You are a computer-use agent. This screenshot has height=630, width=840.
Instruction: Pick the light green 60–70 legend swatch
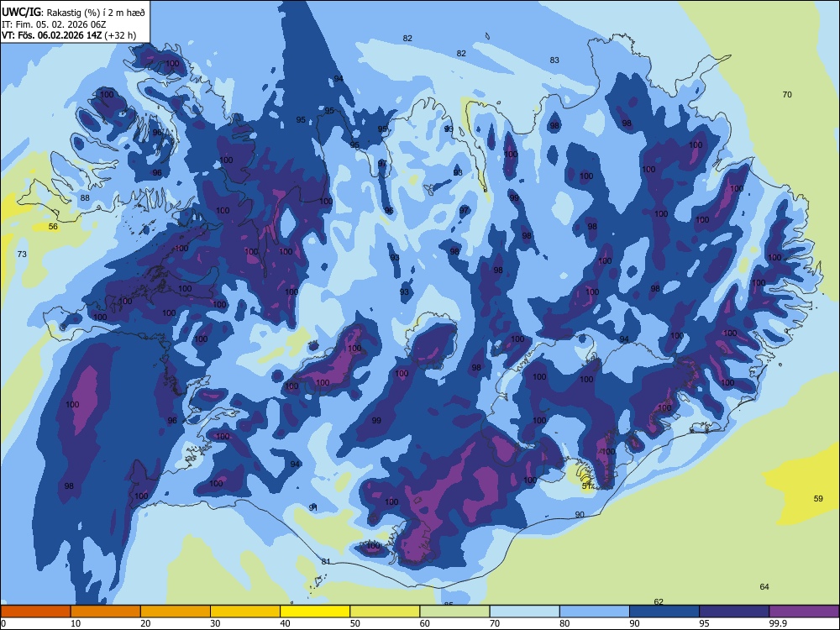pos(454,612)
